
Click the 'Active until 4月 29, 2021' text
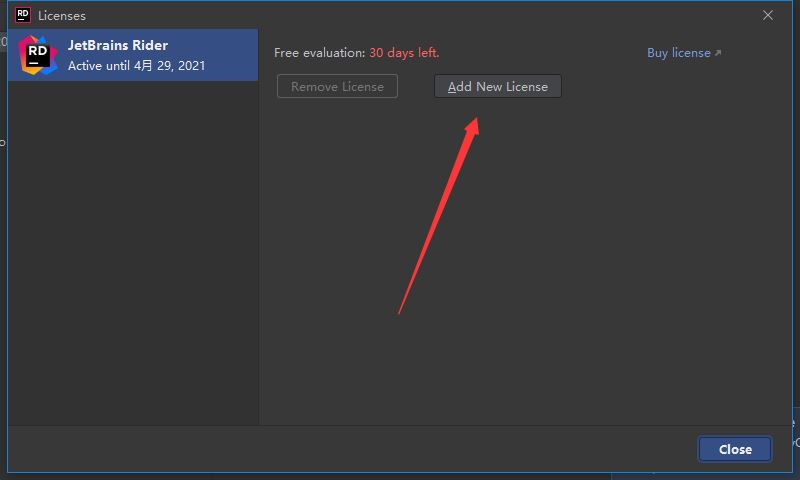[x=136, y=65]
